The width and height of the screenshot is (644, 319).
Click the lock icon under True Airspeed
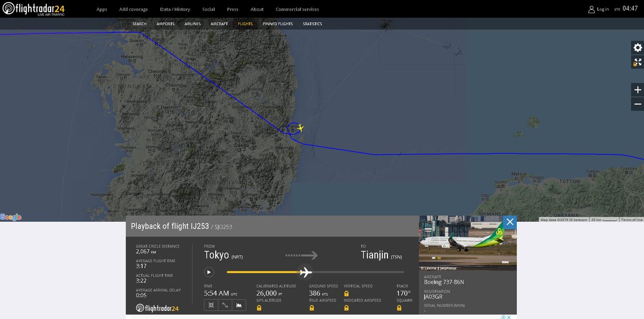[x=312, y=308]
